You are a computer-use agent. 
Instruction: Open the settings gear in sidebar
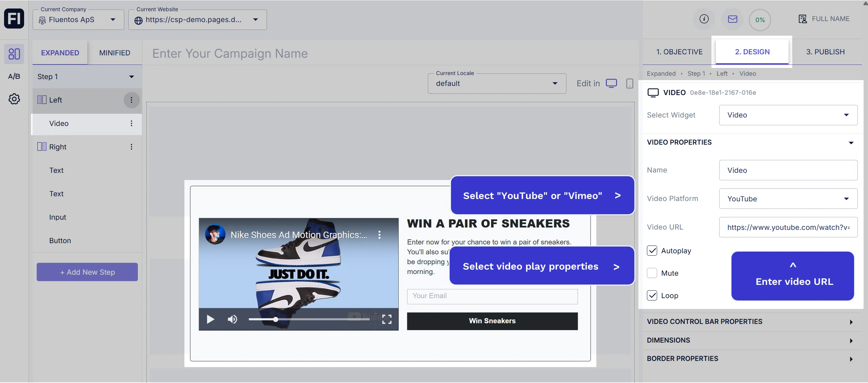coord(14,99)
